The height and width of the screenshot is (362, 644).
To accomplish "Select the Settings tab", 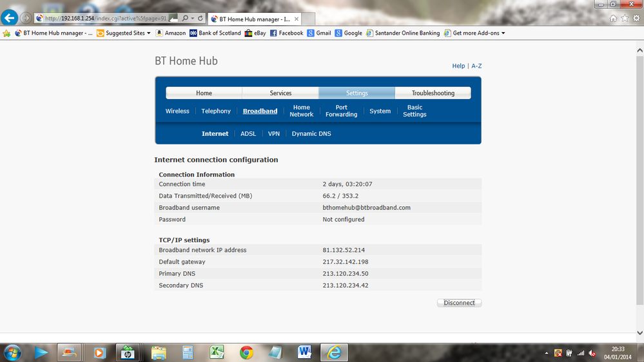I will point(357,93).
